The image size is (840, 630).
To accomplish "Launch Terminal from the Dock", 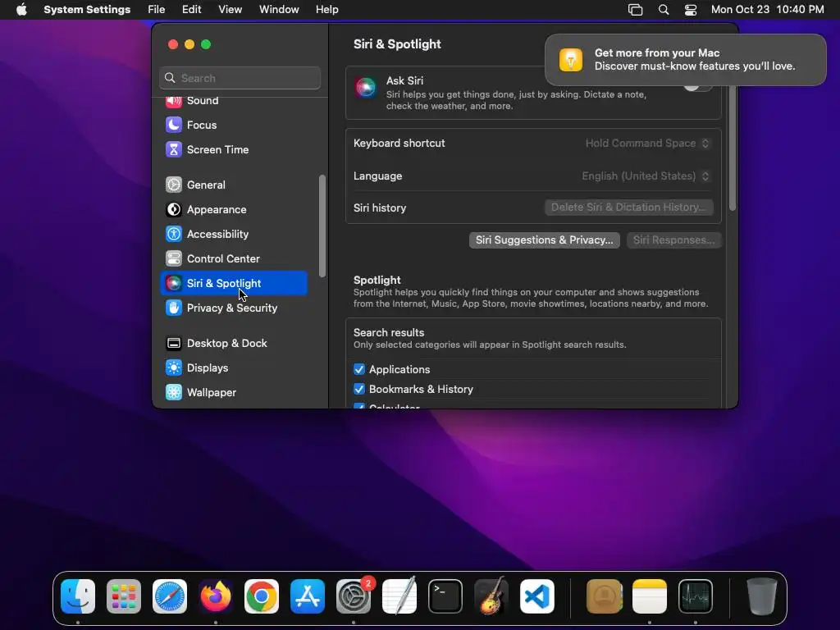I will pos(445,596).
